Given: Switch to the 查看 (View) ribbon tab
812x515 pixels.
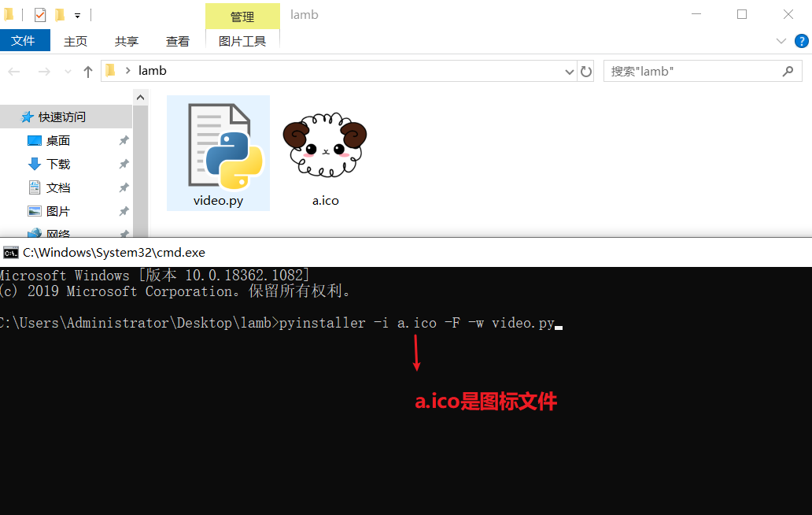Looking at the screenshot, I should 178,41.
